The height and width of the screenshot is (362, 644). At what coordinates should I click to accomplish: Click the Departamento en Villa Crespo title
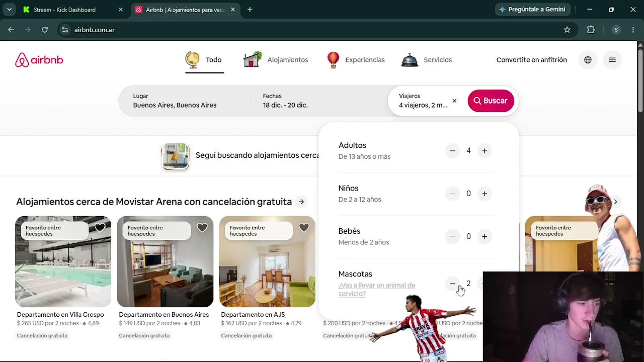[x=60, y=315]
